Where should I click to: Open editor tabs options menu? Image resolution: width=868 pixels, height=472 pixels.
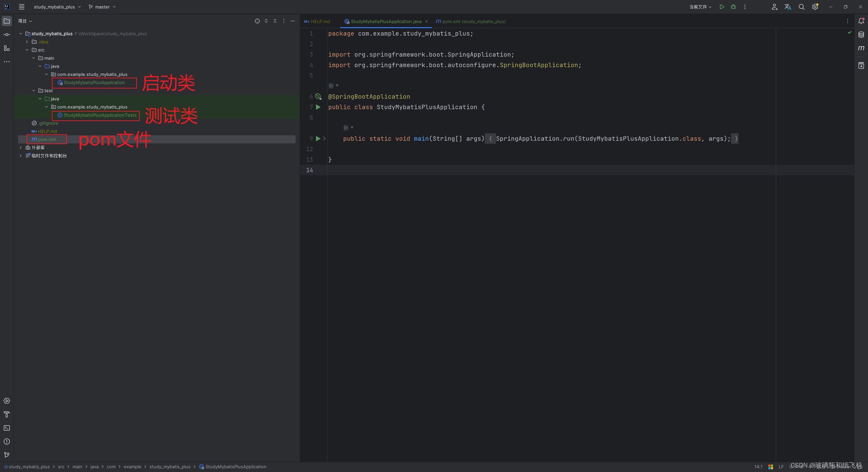[848, 21]
